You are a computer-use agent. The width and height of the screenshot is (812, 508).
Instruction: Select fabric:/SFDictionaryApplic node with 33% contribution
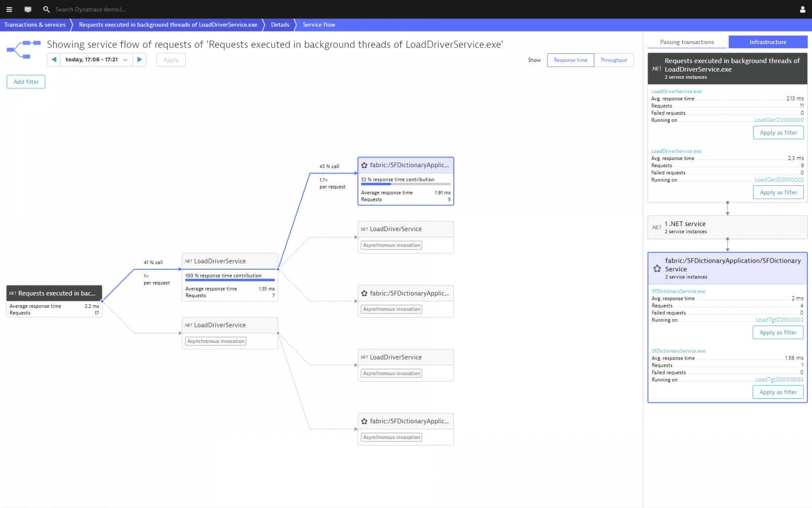click(x=405, y=181)
